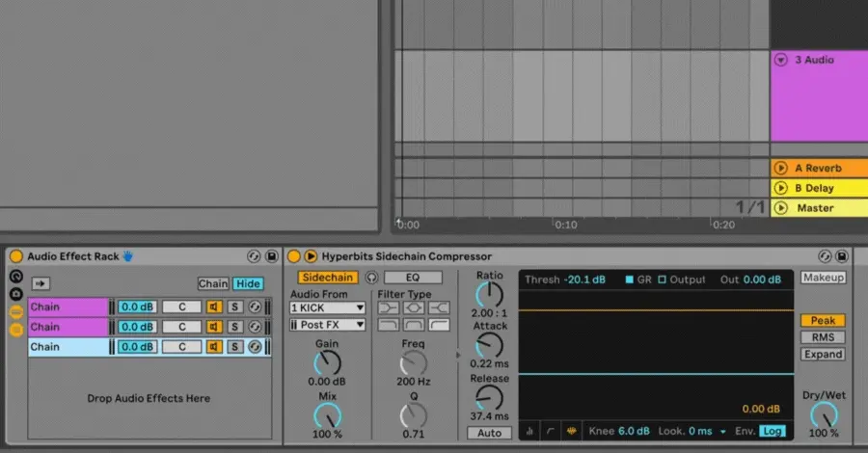This screenshot has width=868, height=453.
Task: Switch to collapsed meter view icon
Action: [529, 431]
